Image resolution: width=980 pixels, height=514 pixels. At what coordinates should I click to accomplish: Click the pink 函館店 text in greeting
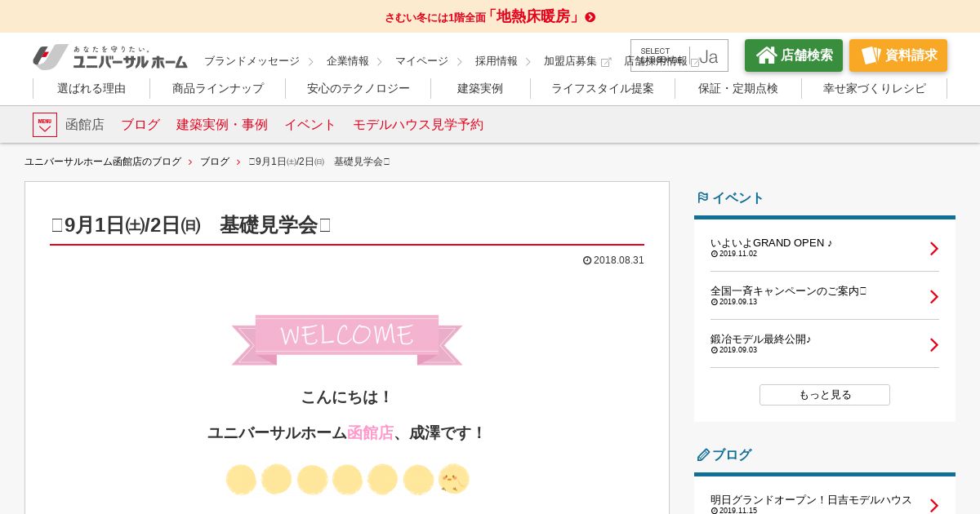coord(370,432)
